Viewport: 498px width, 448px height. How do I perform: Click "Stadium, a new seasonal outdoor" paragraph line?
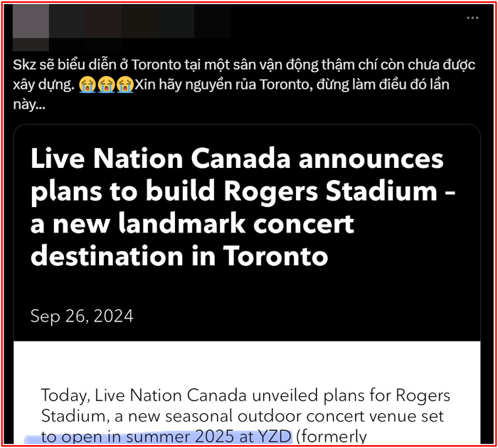pos(245,416)
